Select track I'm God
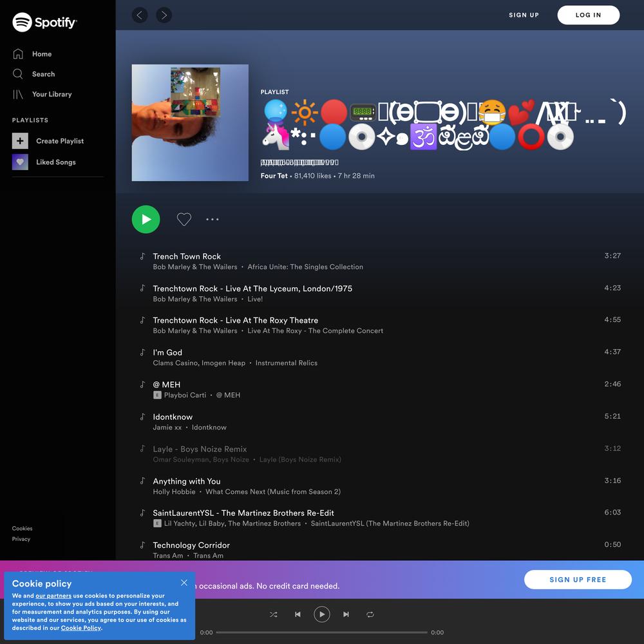 tap(167, 352)
